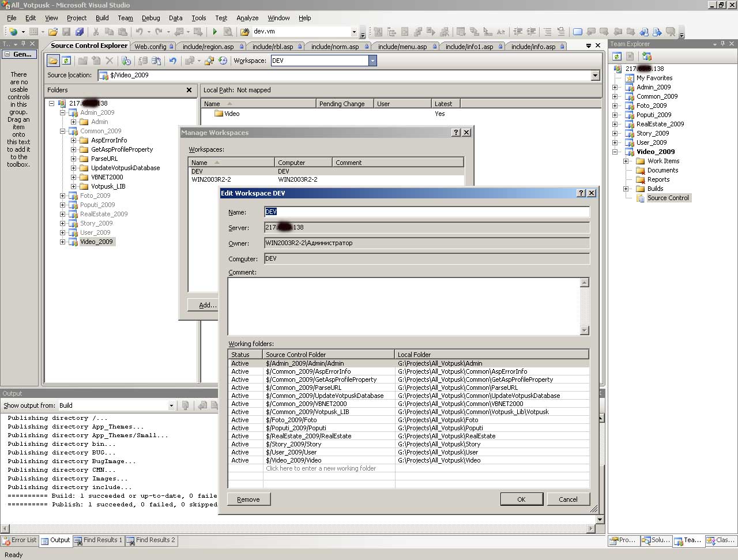This screenshot has height=560, width=738.
Task: Click the Comment Out Lines toolbar icon
Action: 547,32
